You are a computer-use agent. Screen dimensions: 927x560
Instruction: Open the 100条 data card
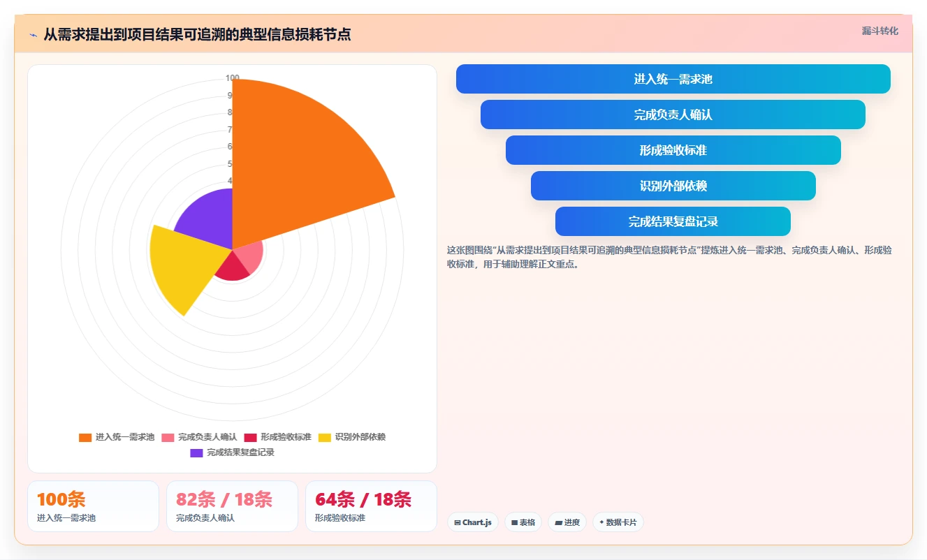click(x=93, y=506)
